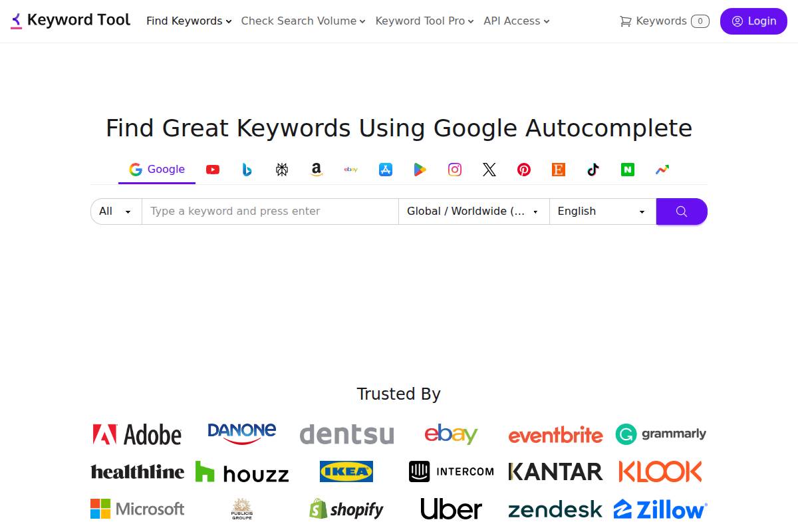This screenshot has width=798, height=532.
Task: Expand the Global / Worldwide location selector
Action: 473,211
